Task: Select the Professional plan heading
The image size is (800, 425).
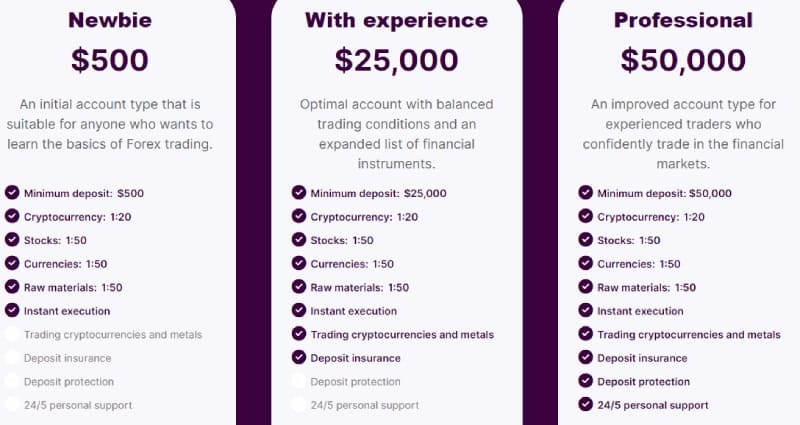Action: click(x=683, y=20)
